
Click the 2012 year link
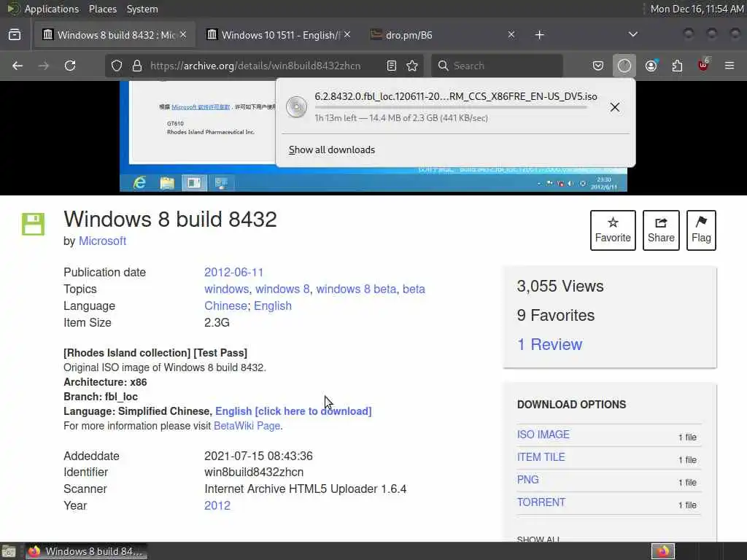(x=217, y=506)
